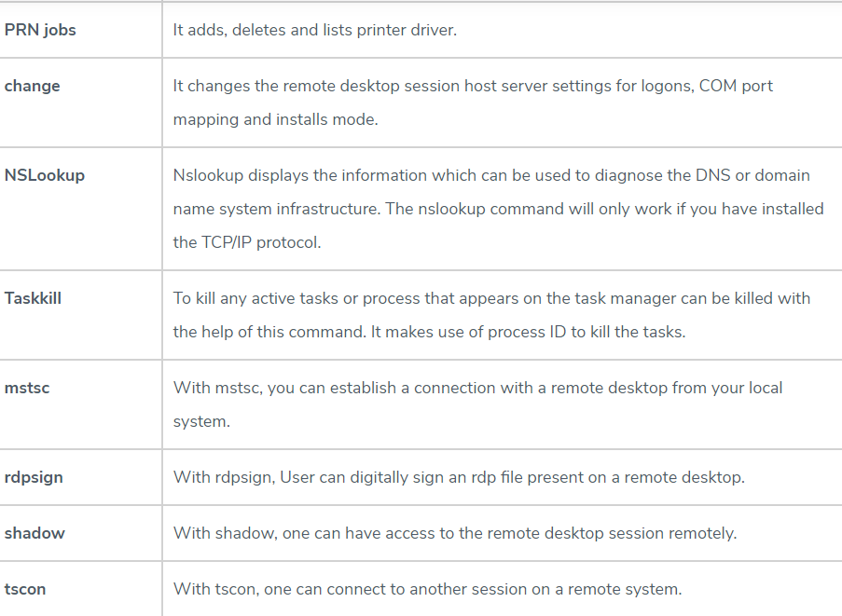The height and width of the screenshot is (616, 842).
Task: Select the Taskkill command cell
Action: [33, 298]
